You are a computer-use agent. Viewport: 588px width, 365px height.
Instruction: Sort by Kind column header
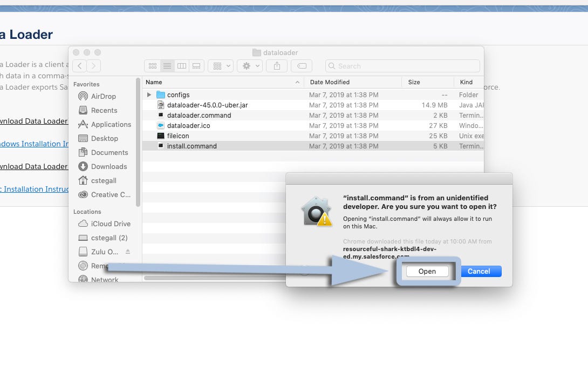[469, 82]
